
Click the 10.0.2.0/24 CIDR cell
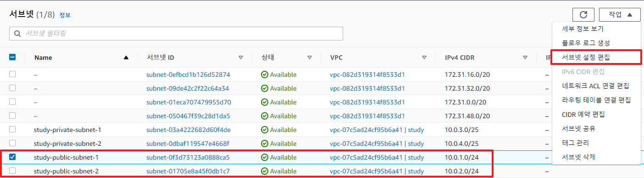click(x=462, y=171)
